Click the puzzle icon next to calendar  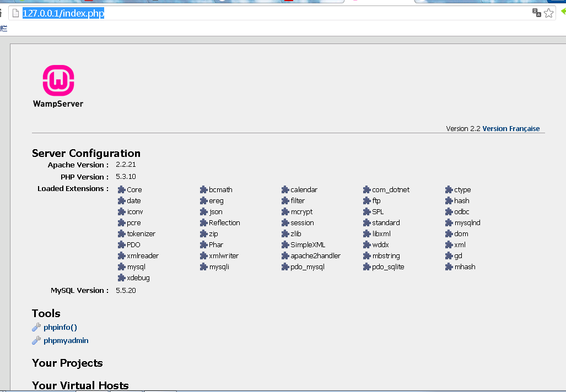point(285,190)
